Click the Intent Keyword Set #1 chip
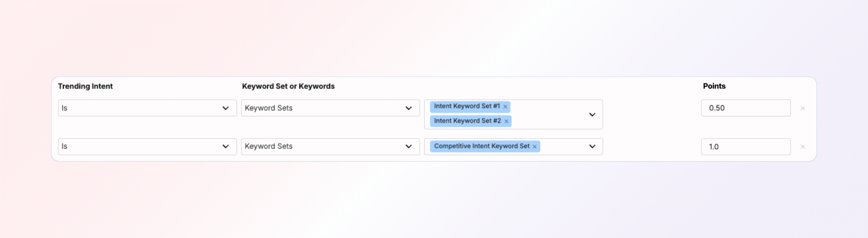Image resolution: width=868 pixels, height=238 pixels. tap(467, 106)
